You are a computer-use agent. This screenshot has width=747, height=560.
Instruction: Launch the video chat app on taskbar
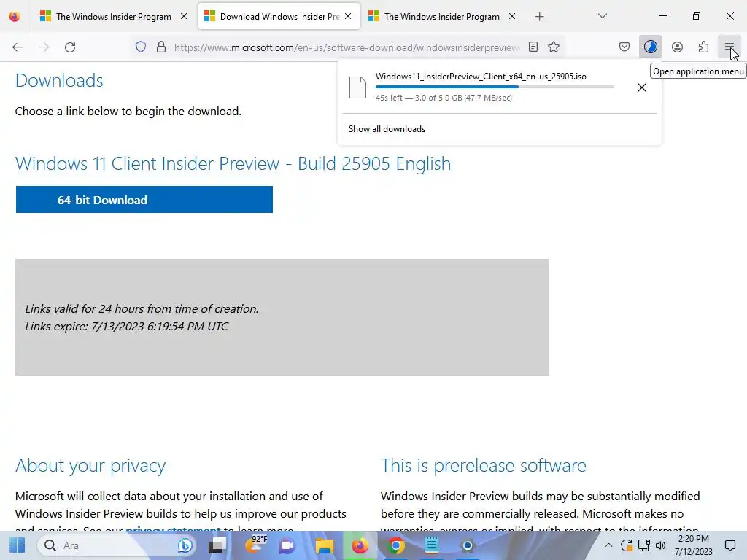[287, 545]
